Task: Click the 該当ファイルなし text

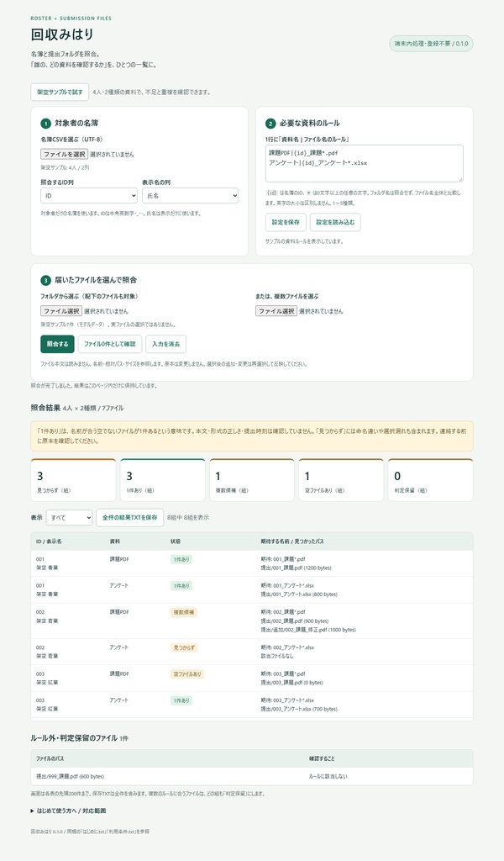Action: (x=277, y=657)
